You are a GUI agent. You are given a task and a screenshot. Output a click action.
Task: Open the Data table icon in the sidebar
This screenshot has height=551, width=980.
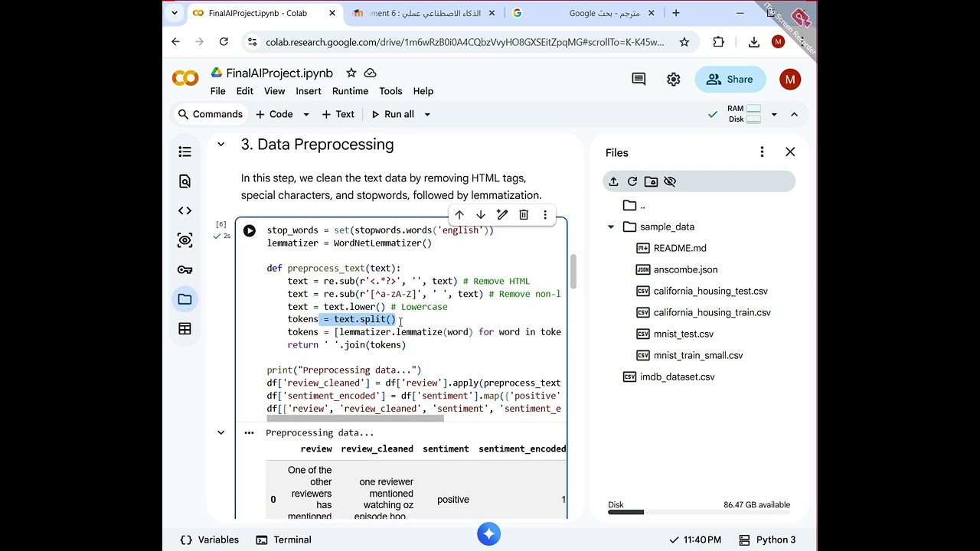click(x=185, y=328)
